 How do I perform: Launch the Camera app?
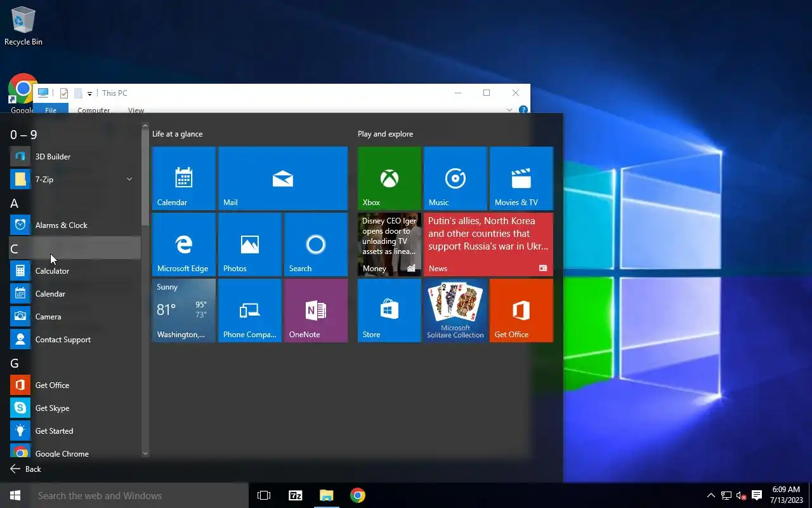pyautogui.click(x=75, y=317)
